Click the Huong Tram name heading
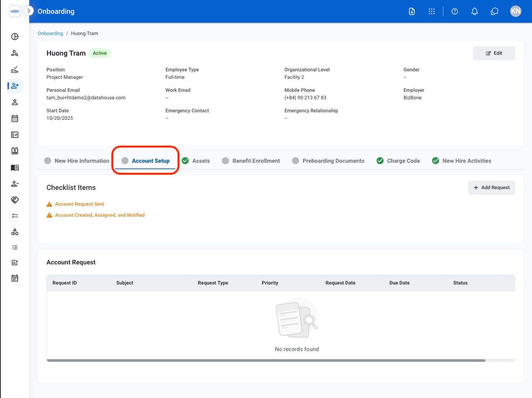 [x=66, y=53]
